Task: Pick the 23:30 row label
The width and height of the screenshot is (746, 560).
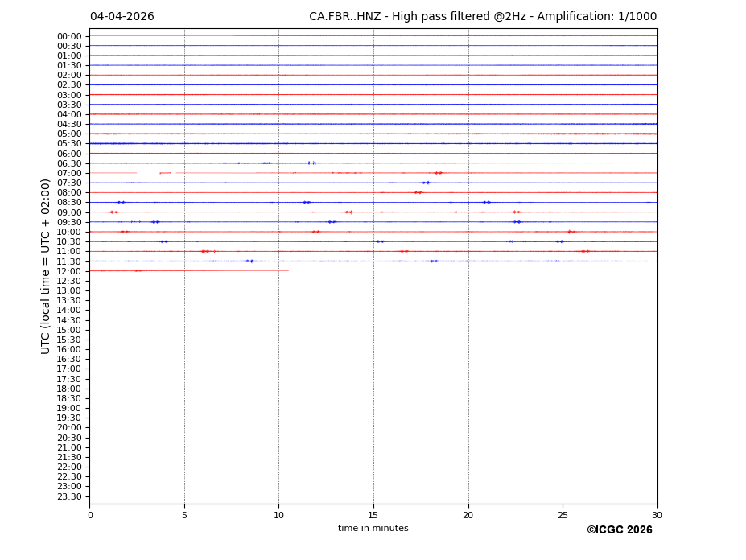Action: 69,496
